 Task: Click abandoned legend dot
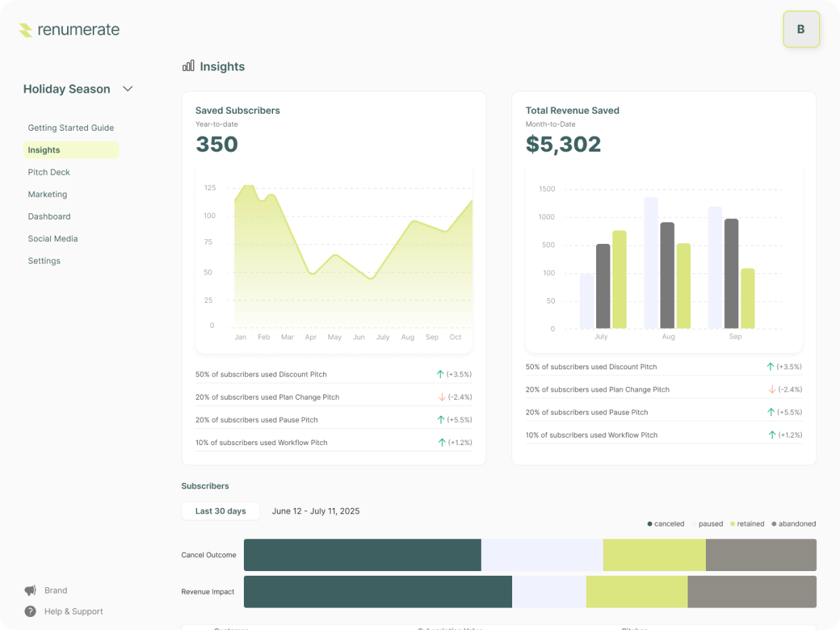point(774,524)
